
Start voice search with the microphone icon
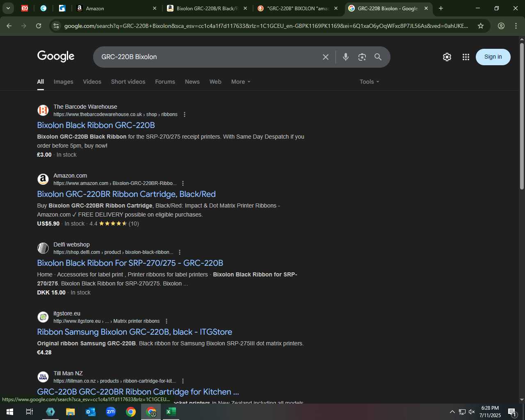pos(346,57)
